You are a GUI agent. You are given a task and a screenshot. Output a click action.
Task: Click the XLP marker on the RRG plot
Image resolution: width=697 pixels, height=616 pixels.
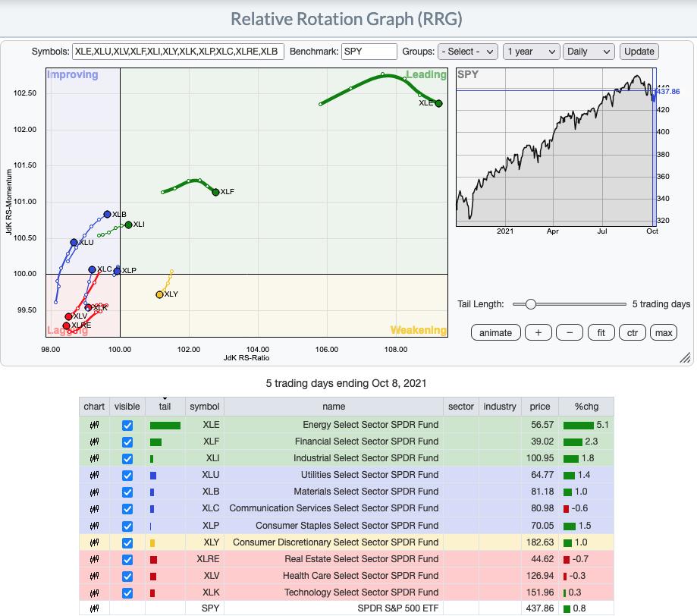click(117, 271)
